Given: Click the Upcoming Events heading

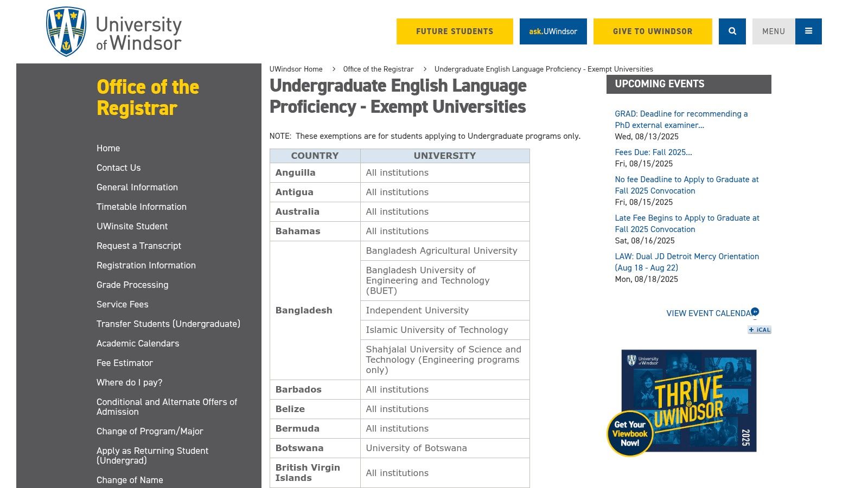Looking at the screenshot, I should pyautogui.click(x=688, y=84).
